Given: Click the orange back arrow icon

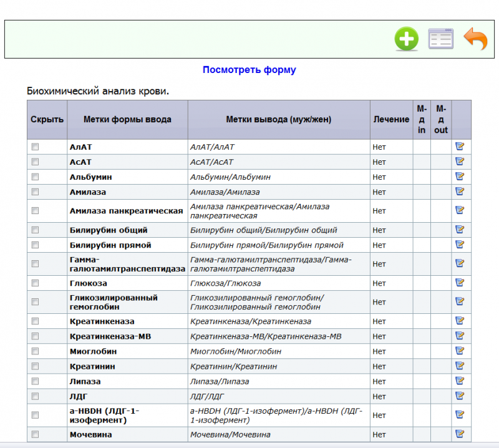Looking at the screenshot, I should pyautogui.click(x=475, y=39).
